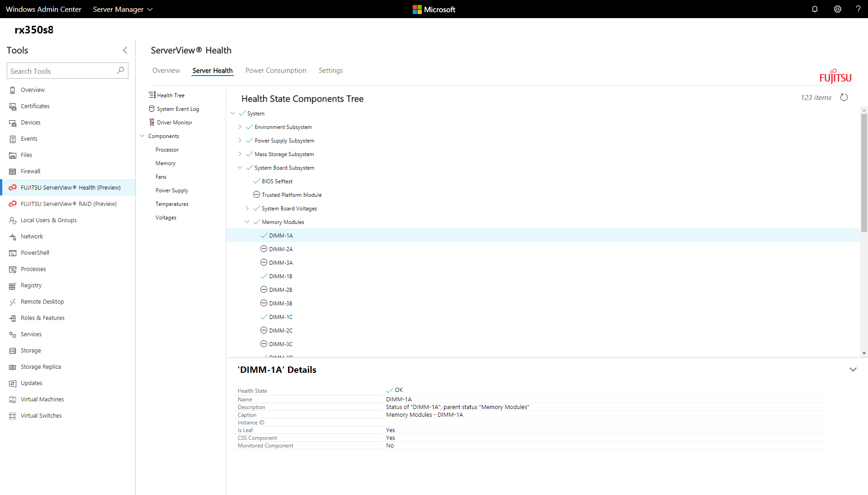Click the Fujitsu logo in top right
Screen dimensions: 868x495
836,76
